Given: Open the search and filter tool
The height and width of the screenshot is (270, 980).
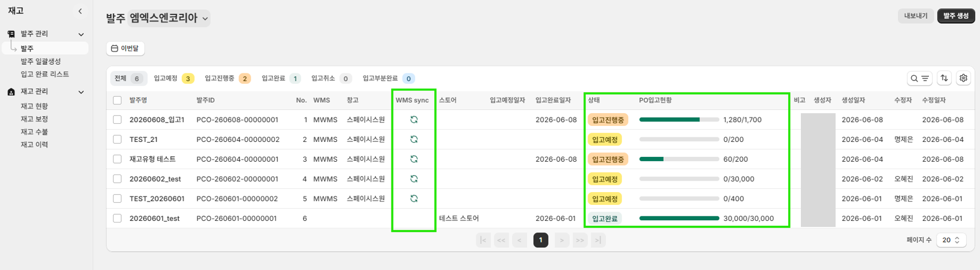Looking at the screenshot, I should [919, 78].
